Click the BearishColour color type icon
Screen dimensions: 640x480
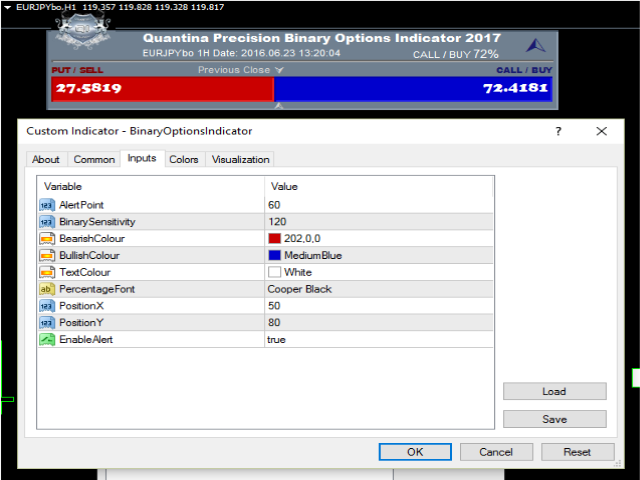pos(47,238)
